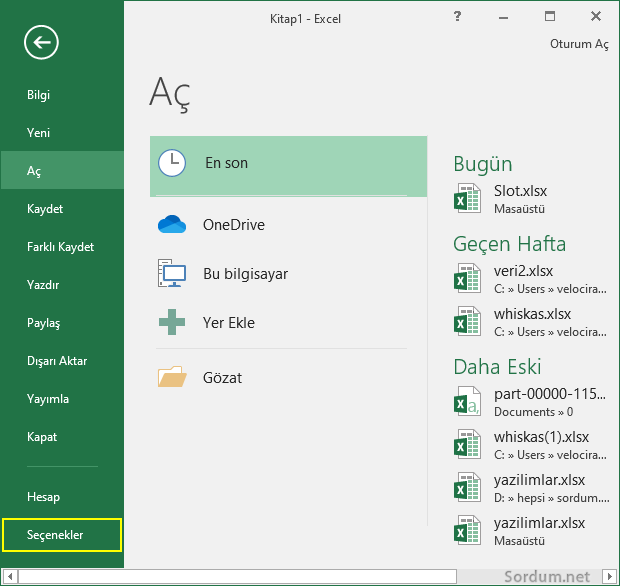Click the Gözat browse label
This screenshot has width=620, height=586.
tap(222, 378)
